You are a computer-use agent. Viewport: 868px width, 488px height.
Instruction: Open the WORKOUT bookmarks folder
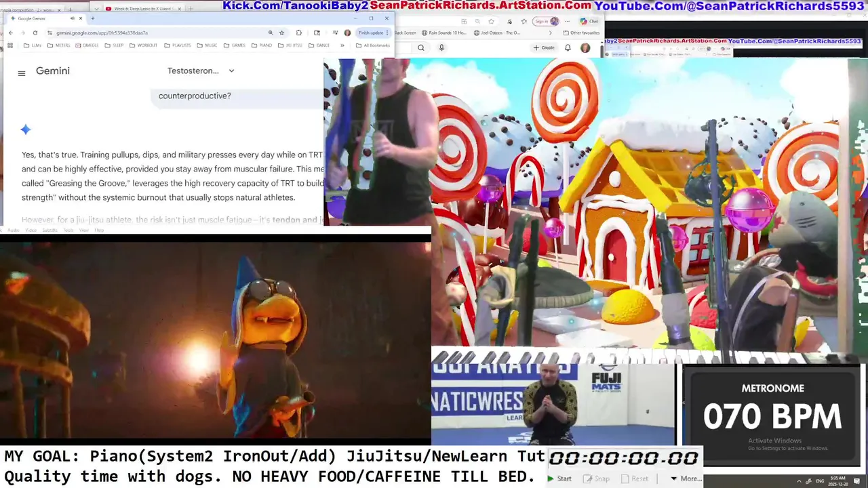coord(143,45)
